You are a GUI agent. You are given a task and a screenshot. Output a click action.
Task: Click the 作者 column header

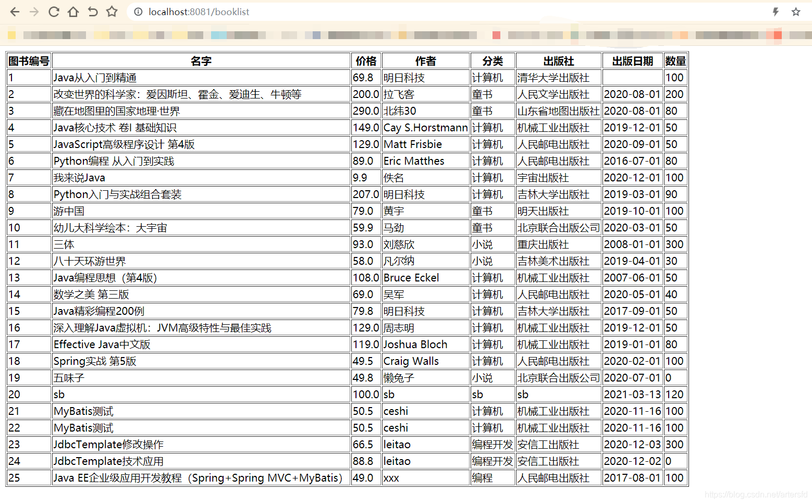426,61
